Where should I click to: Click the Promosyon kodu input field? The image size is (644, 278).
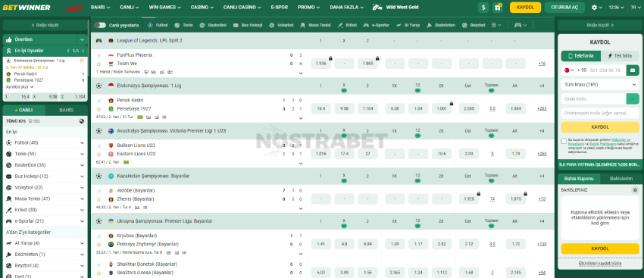coord(600,113)
